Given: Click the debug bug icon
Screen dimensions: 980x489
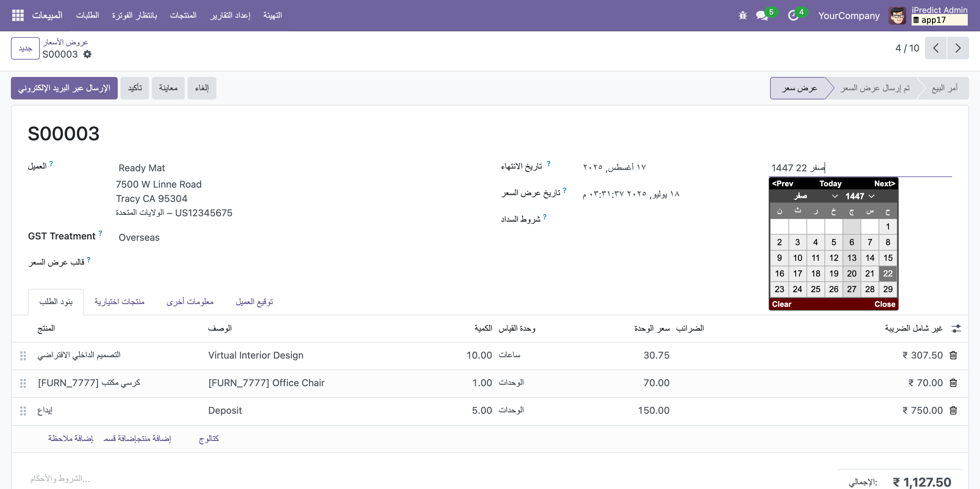Looking at the screenshot, I should click(742, 16).
